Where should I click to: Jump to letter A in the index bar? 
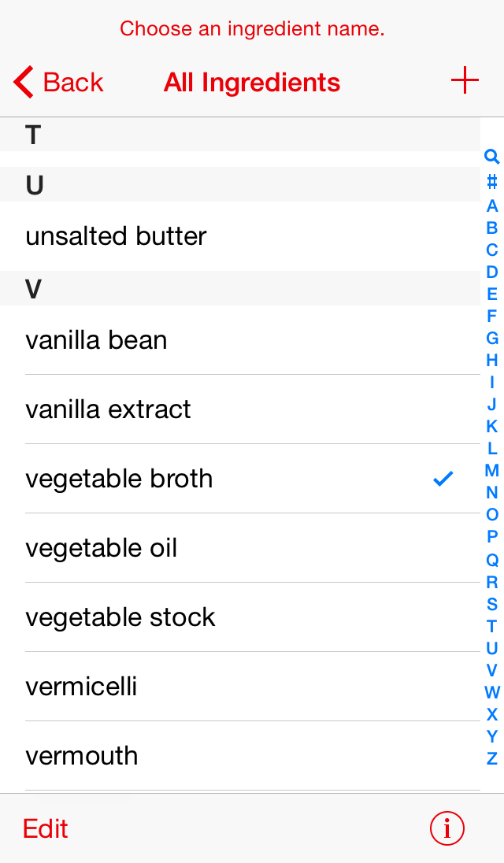pyautogui.click(x=491, y=206)
